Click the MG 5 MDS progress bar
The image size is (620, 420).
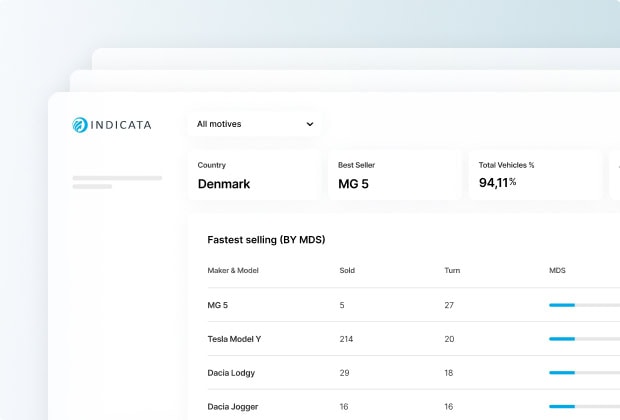point(583,305)
